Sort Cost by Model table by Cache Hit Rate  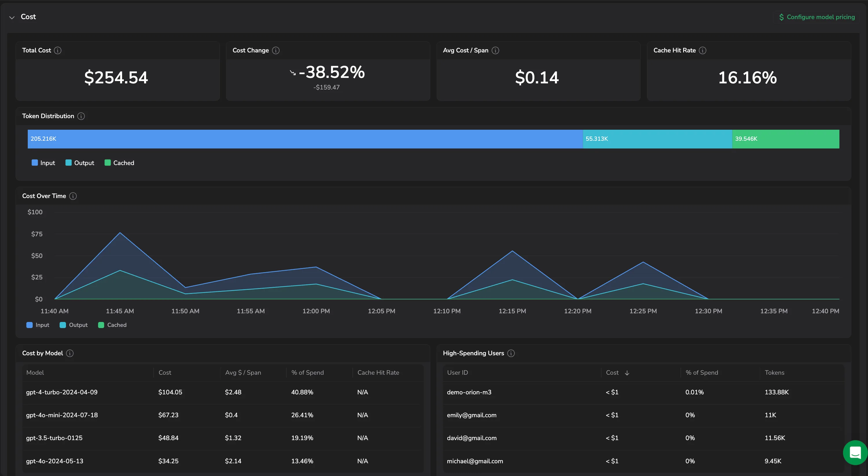[378, 373]
